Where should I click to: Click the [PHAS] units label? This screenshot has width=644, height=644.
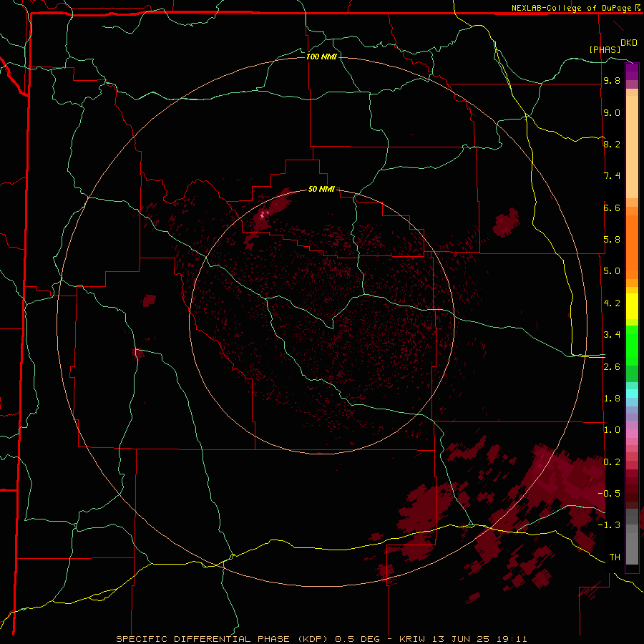(x=605, y=49)
